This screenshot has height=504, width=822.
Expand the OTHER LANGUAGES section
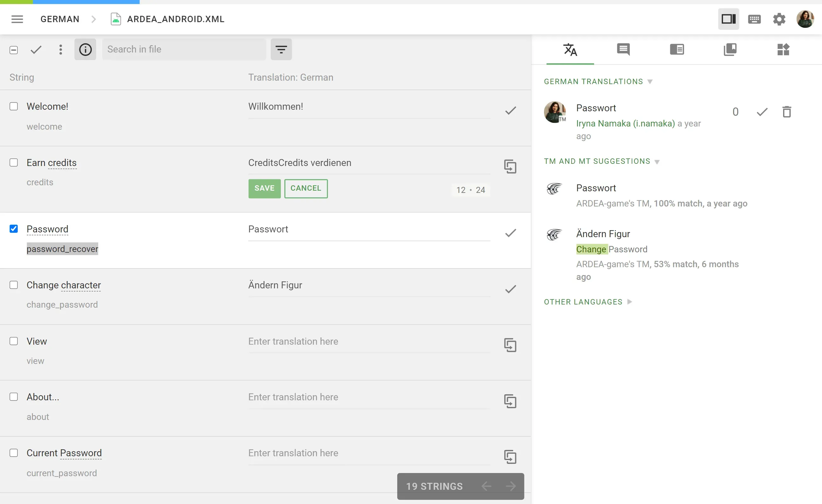(629, 302)
